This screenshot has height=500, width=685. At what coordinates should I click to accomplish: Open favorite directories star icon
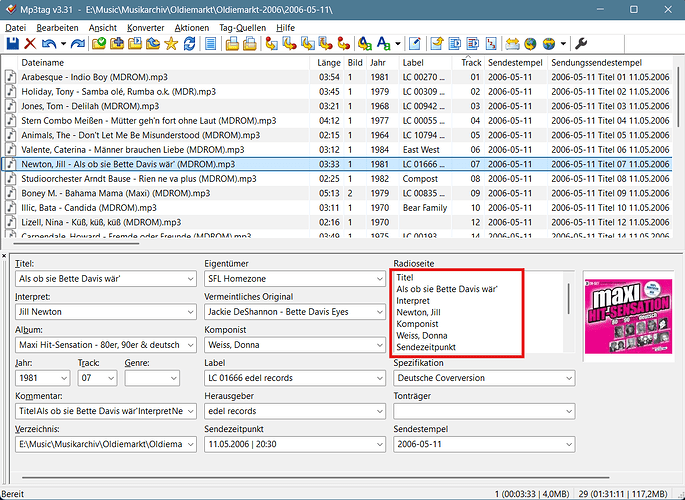(171, 44)
